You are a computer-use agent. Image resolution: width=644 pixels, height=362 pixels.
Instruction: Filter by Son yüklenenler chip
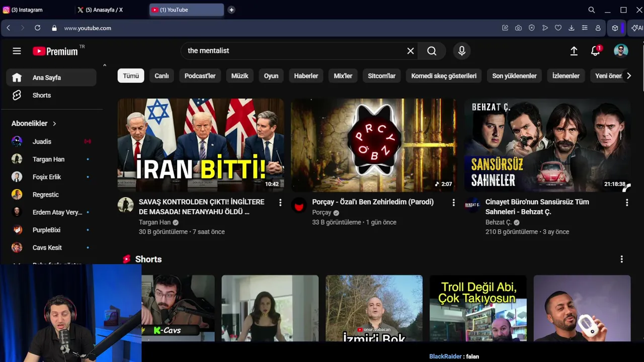[514, 76]
